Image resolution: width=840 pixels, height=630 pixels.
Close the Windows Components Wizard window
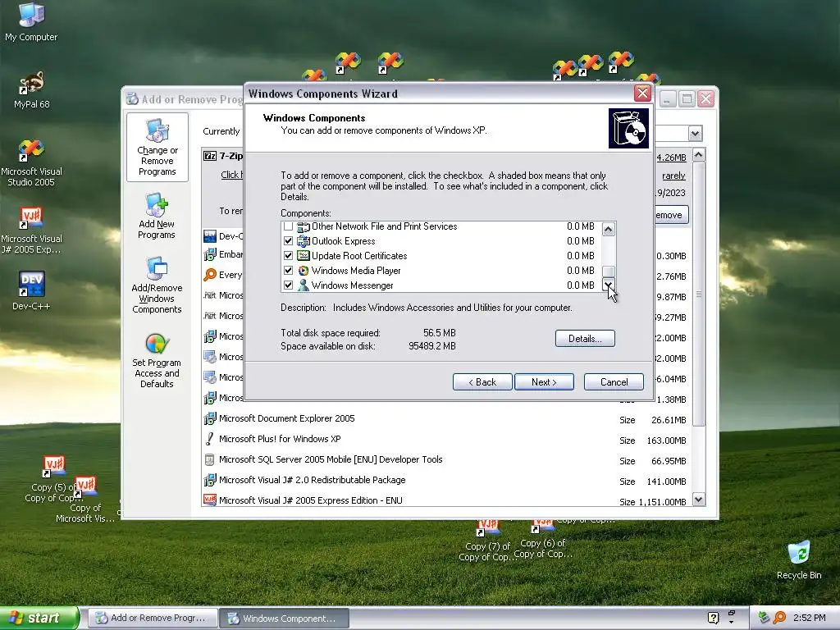coord(642,94)
